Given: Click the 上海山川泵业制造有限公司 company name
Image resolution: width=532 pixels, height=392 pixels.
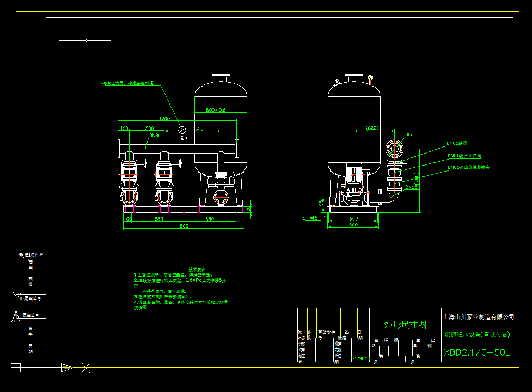Looking at the screenshot, I should (x=479, y=317).
